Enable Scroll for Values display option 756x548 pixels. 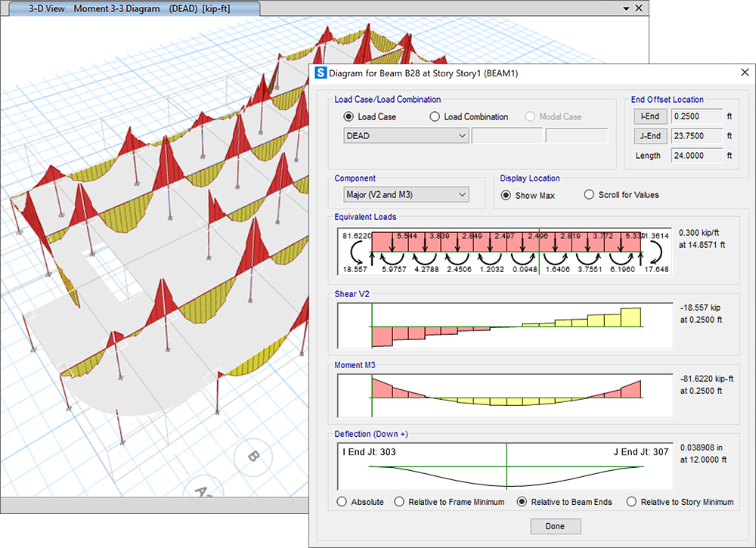pyautogui.click(x=590, y=195)
